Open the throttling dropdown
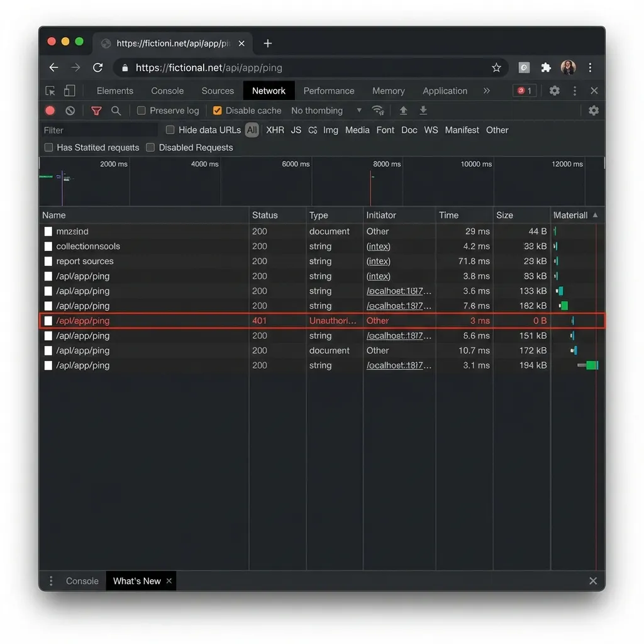The height and width of the screenshot is (644, 644). [x=326, y=111]
